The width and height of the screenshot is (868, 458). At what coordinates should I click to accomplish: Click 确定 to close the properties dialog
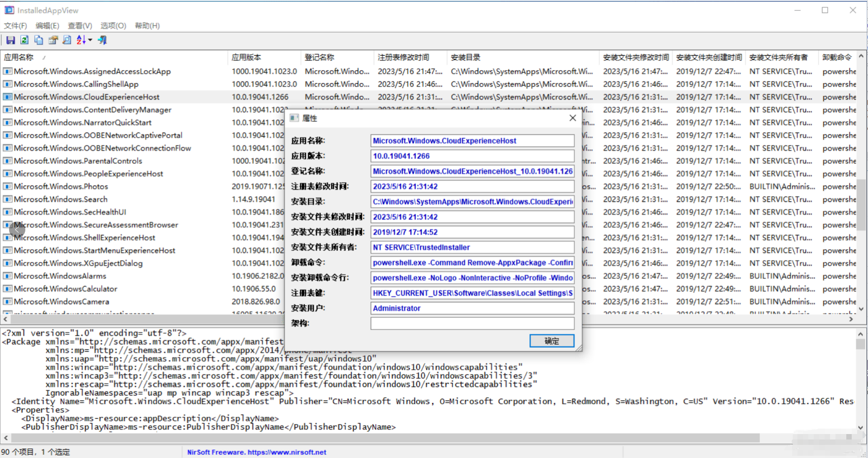point(552,341)
